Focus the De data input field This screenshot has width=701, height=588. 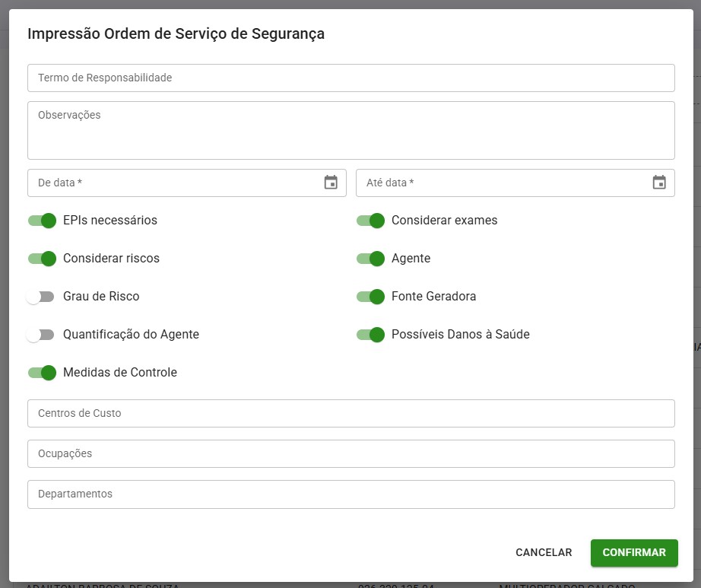(x=175, y=183)
